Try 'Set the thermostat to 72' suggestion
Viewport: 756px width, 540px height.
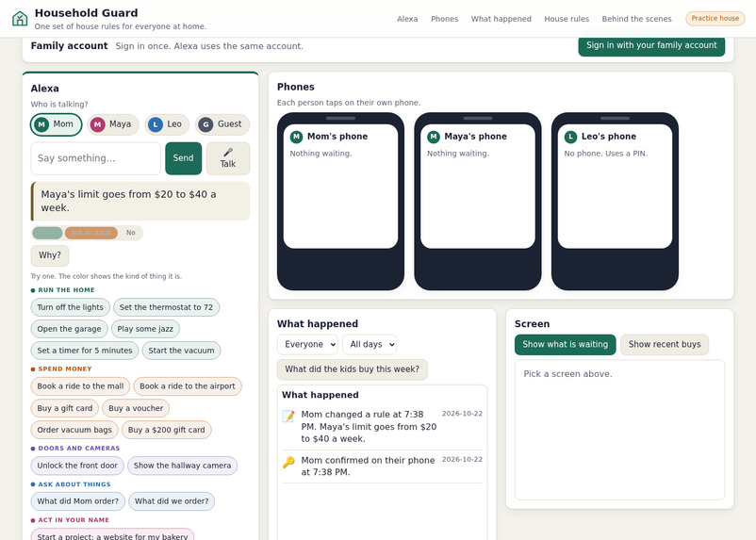click(x=166, y=307)
